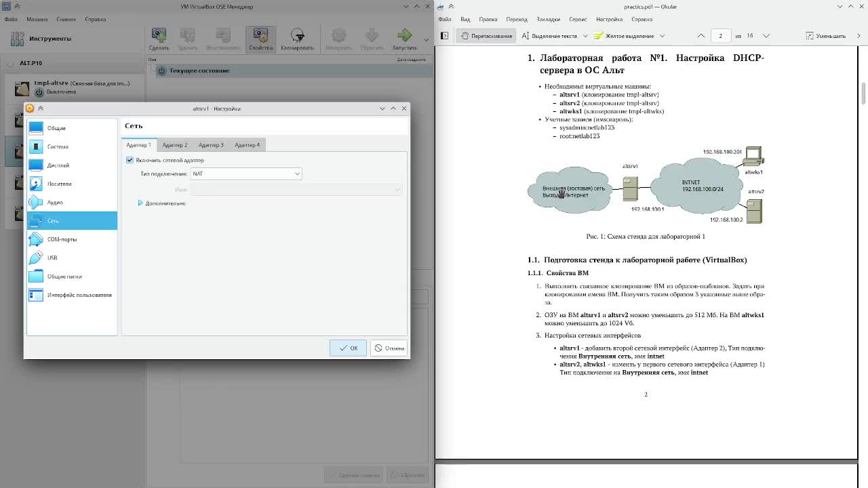Expand the VirtualBox toolbar overflow chevron

point(427,39)
